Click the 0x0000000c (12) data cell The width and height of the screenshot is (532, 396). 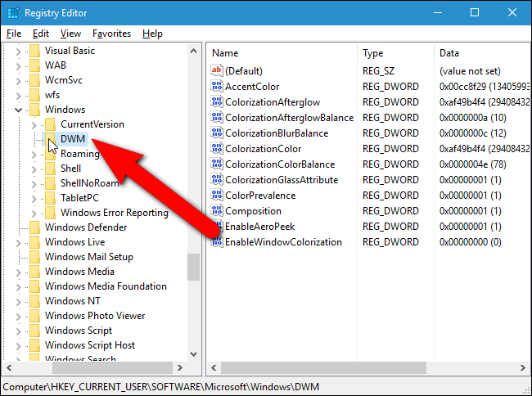(472, 133)
